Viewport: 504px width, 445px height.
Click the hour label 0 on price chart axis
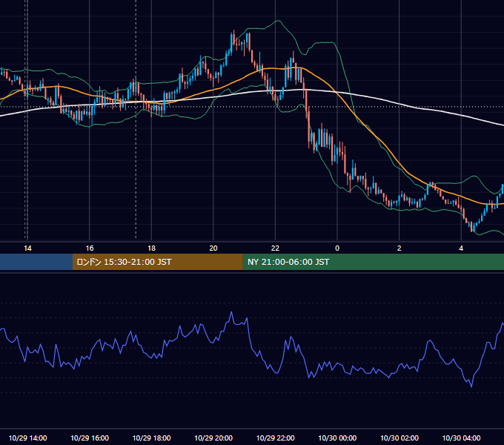pyautogui.click(x=337, y=248)
